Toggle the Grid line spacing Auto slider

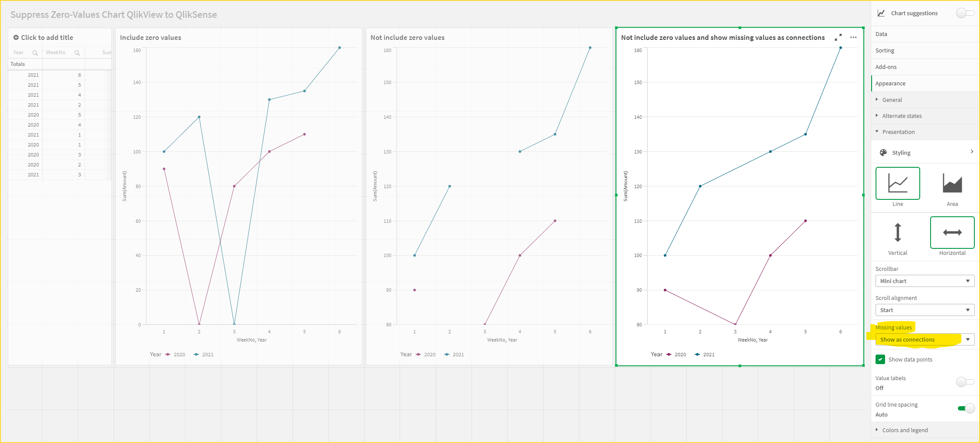[x=966, y=408]
